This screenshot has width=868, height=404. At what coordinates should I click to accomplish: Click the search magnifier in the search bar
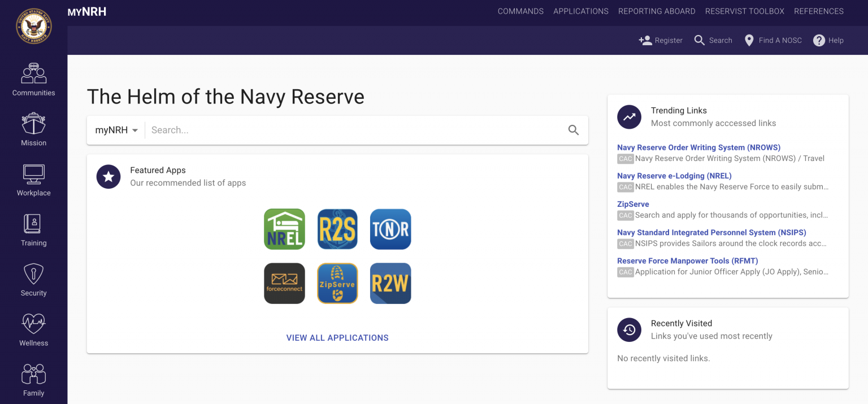pyautogui.click(x=574, y=130)
